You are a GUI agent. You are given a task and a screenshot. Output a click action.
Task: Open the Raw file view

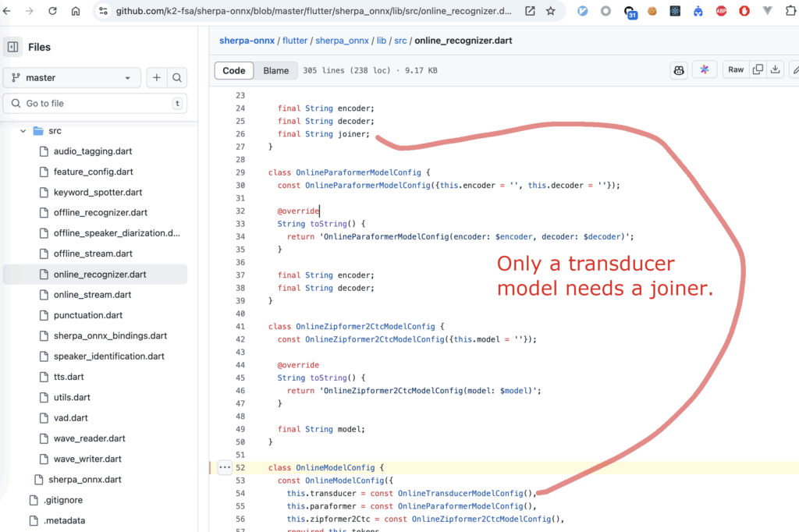click(735, 70)
